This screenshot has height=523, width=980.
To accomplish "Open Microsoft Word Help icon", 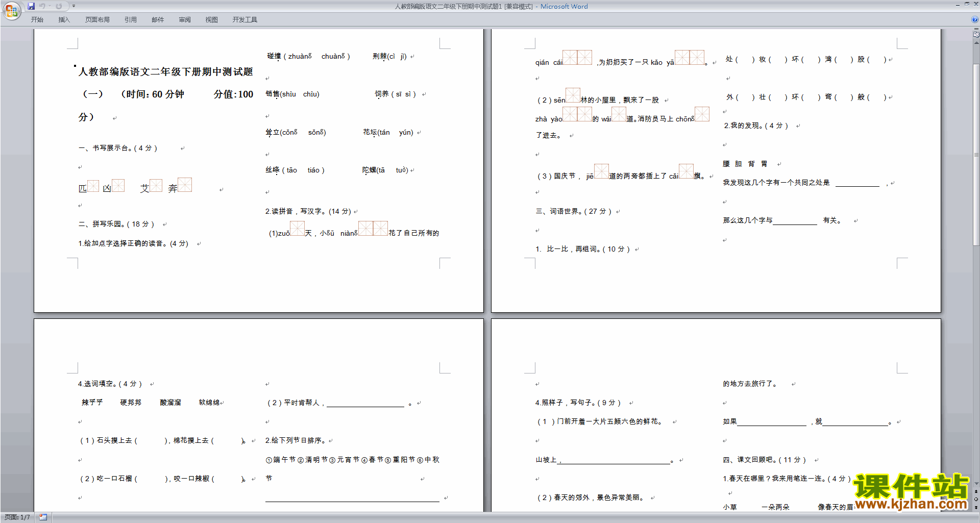I will 975,19.
